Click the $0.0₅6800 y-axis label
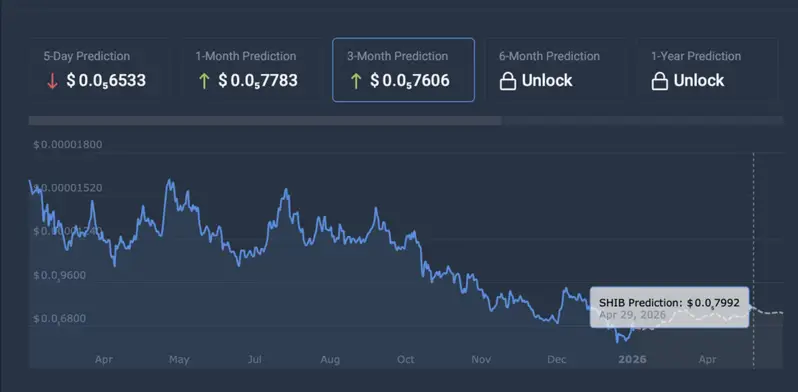 (60, 319)
